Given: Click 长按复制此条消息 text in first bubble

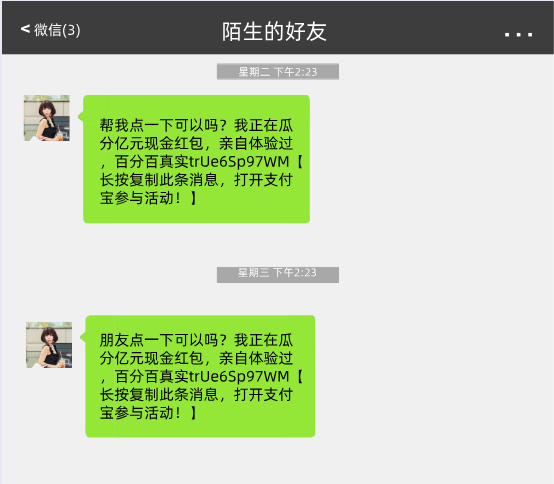Looking at the screenshot, I should pyautogui.click(x=159, y=179).
